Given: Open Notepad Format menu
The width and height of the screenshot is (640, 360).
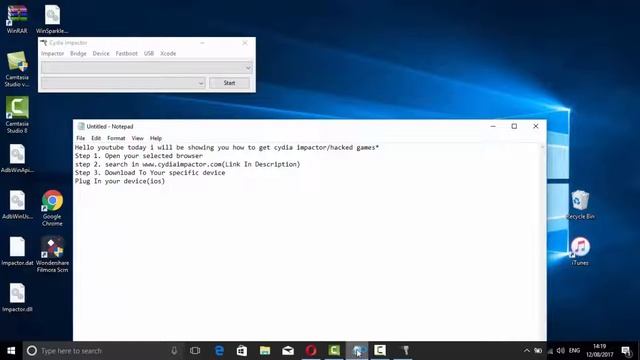Looking at the screenshot, I should point(116,138).
